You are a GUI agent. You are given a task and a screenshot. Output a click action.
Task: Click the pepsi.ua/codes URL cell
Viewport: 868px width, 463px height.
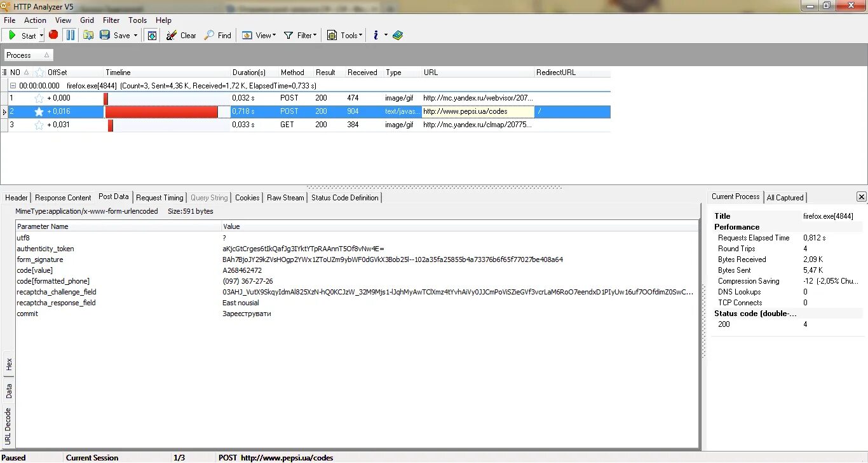(x=478, y=111)
